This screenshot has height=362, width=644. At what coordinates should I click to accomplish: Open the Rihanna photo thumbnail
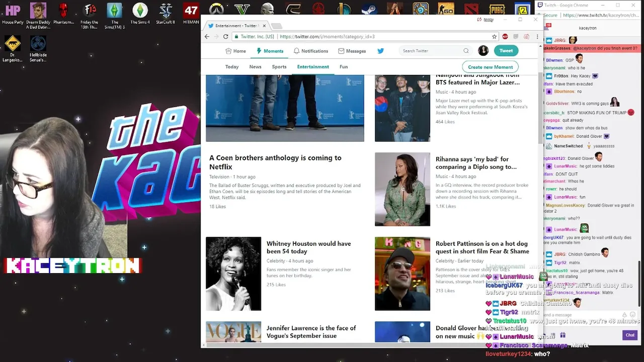point(403,189)
